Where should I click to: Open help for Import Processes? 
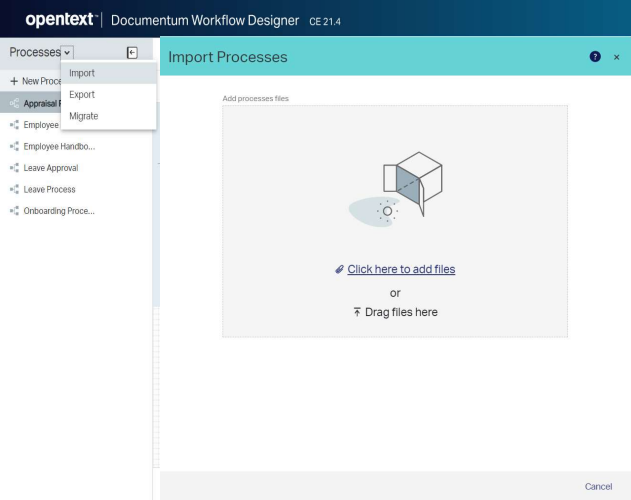click(595, 57)
